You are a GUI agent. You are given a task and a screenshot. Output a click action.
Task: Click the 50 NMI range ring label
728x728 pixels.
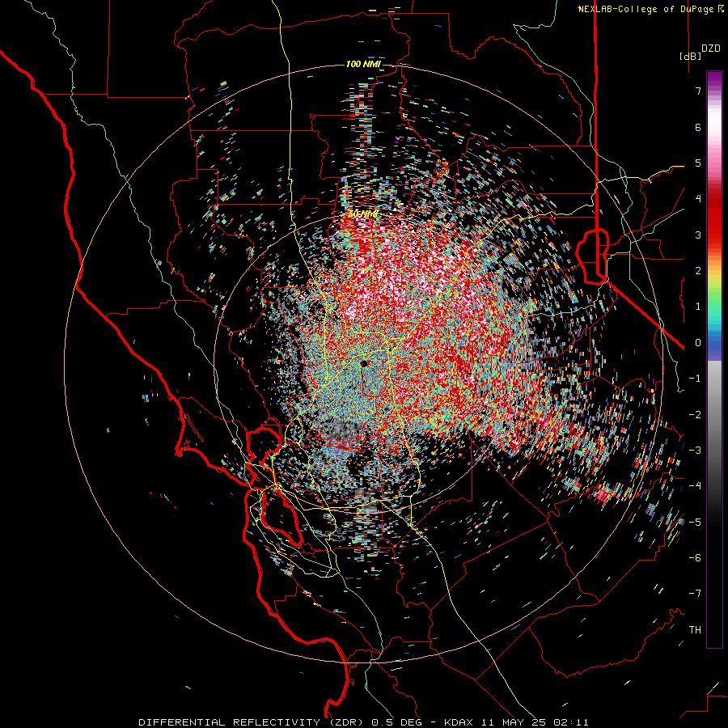pos(363,214)
